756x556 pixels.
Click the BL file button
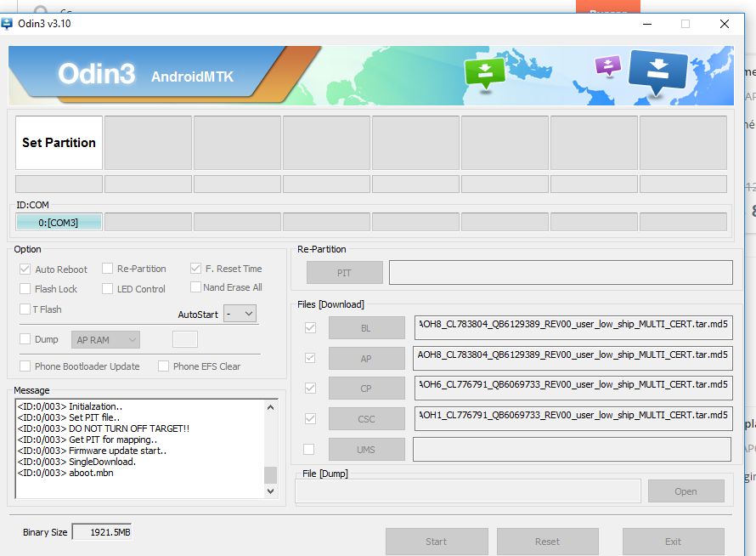[366, 328]
